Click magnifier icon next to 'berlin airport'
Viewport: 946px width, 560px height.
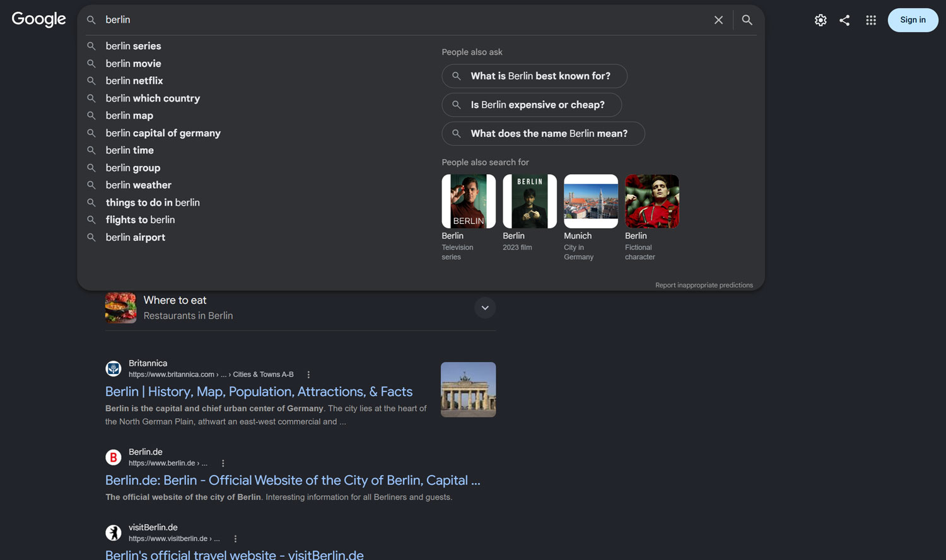[x=91, y=237]
